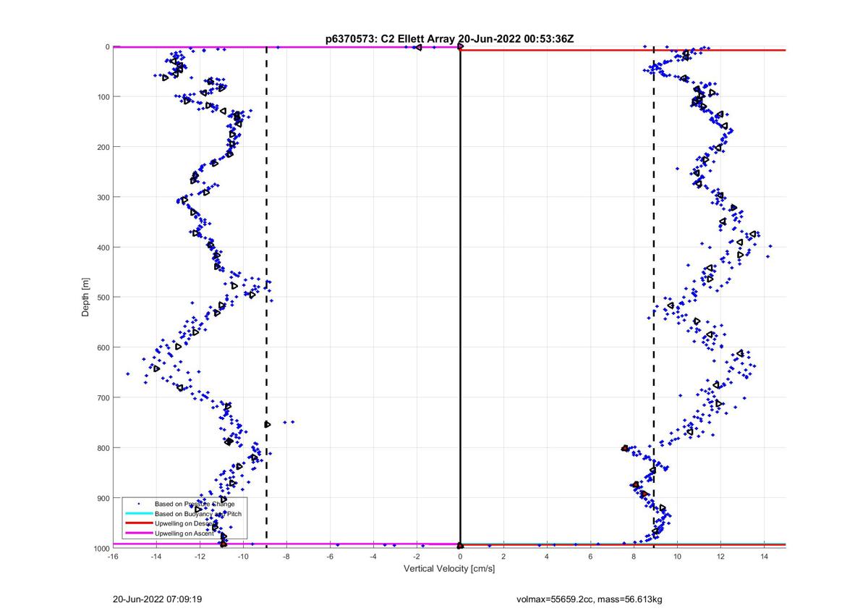Click the velocity axis tick label '-16'
The image size is (868, 616).
(113, 557)
